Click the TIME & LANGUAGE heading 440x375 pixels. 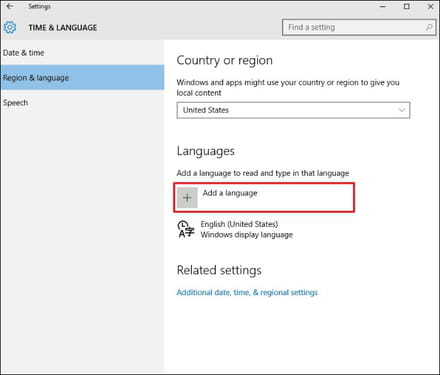click(63, 28)
